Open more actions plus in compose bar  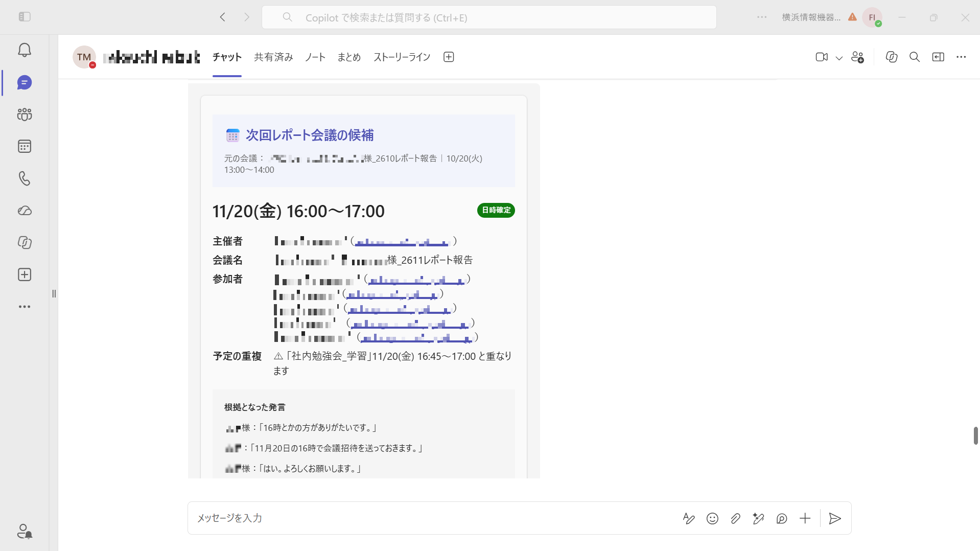click(805, 519)
